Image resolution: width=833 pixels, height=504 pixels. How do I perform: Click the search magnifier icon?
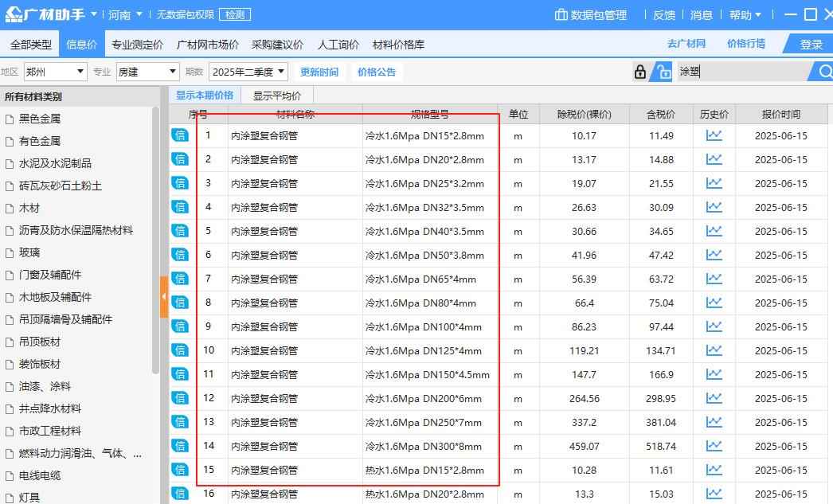(x=824, y=71)
